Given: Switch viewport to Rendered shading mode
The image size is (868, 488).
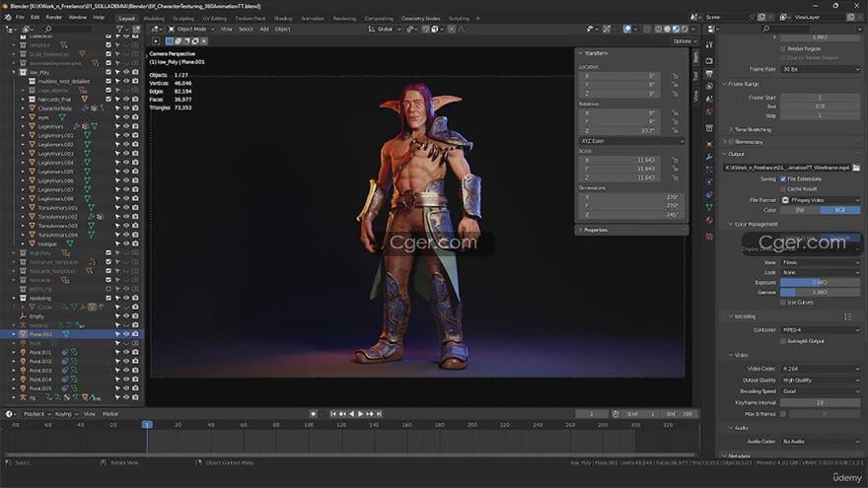Looking at the screenshot, I should [x=685, y=29].
